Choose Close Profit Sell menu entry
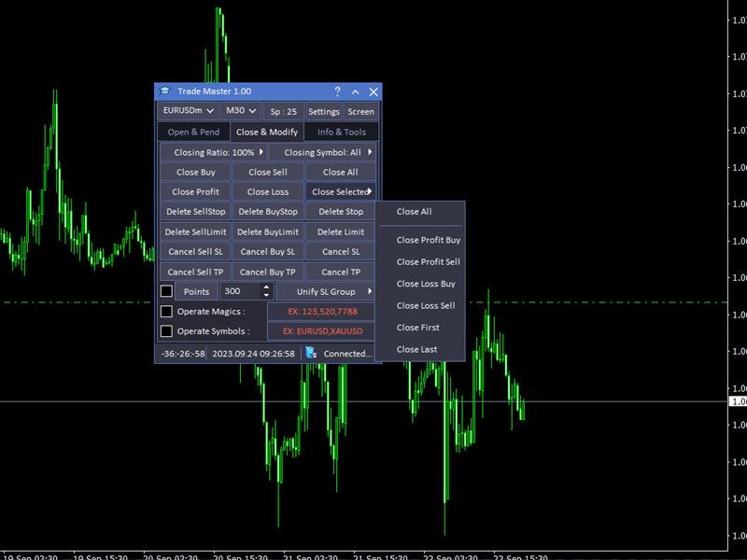Viewport: 747px width, 560px height. 420,262
